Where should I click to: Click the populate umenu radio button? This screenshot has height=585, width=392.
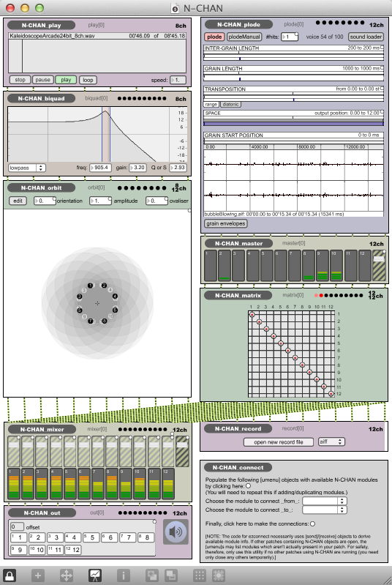[x=248, y=486]
